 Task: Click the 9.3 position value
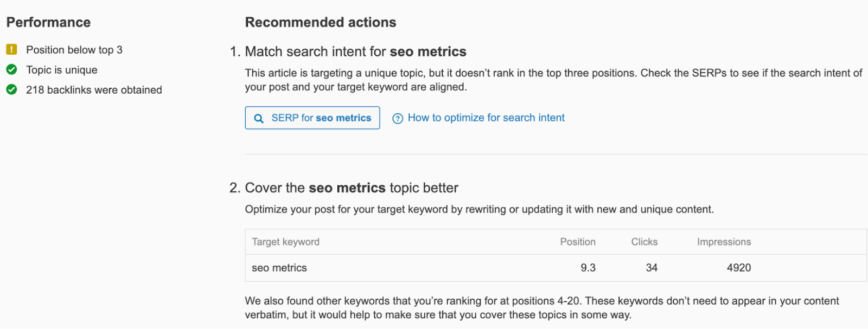click(588, 268)
